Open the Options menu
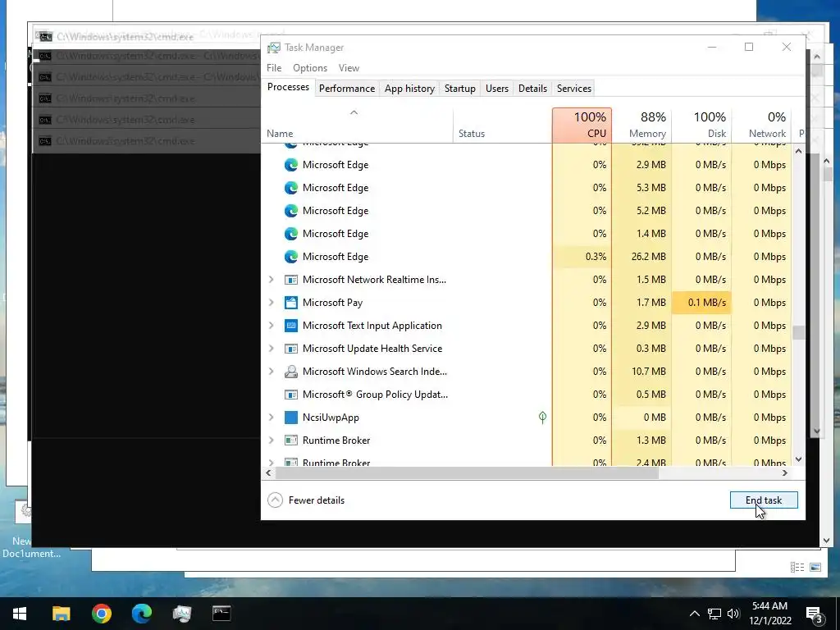Viewport: 840px width, 630px height. point(309,68)
